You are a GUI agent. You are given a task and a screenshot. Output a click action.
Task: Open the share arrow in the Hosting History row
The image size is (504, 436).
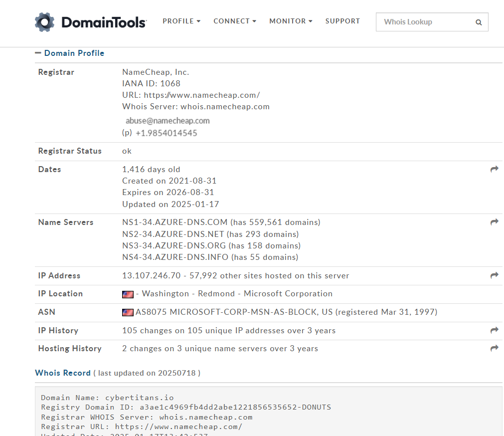495,348
